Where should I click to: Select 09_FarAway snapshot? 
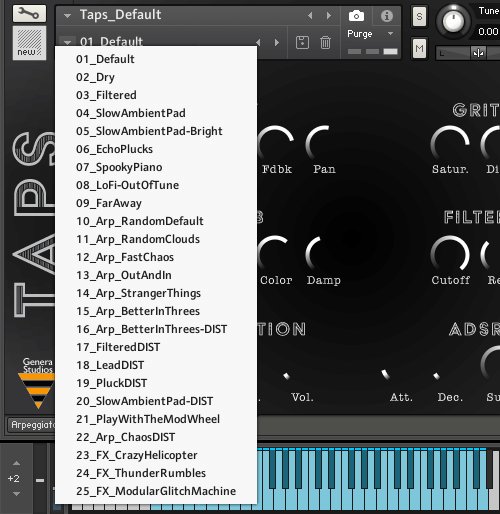coord(156,203)
